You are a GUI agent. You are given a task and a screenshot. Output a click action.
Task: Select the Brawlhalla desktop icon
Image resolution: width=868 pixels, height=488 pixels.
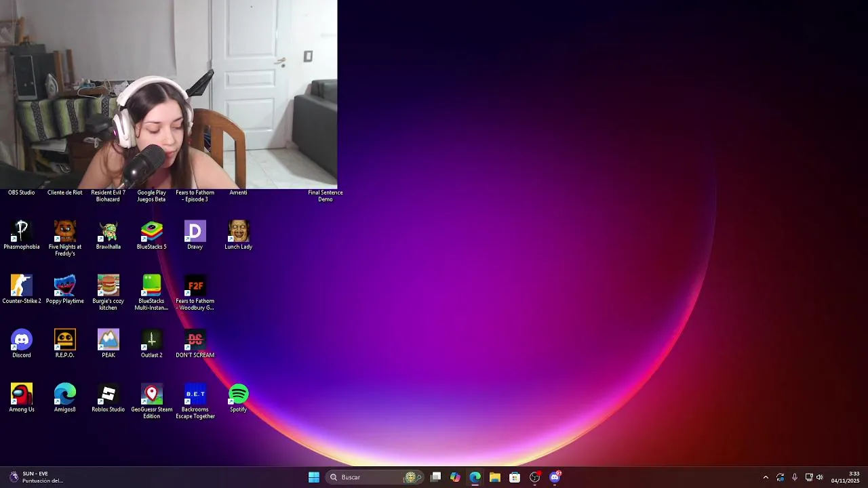coord(108,235)
